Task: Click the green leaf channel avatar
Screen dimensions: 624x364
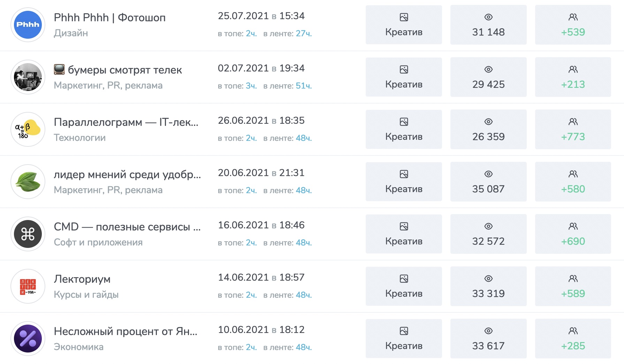Action: point(28,182)
